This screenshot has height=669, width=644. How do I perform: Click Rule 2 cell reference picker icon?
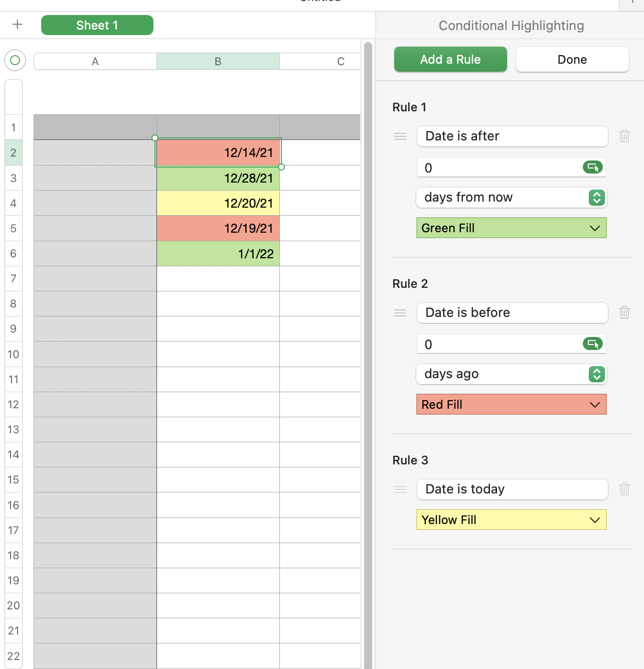pyautogui.click(x=593, y=344)
